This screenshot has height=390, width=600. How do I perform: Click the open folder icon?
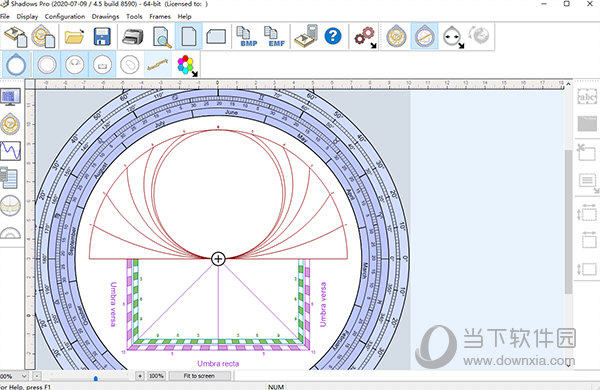74,36
